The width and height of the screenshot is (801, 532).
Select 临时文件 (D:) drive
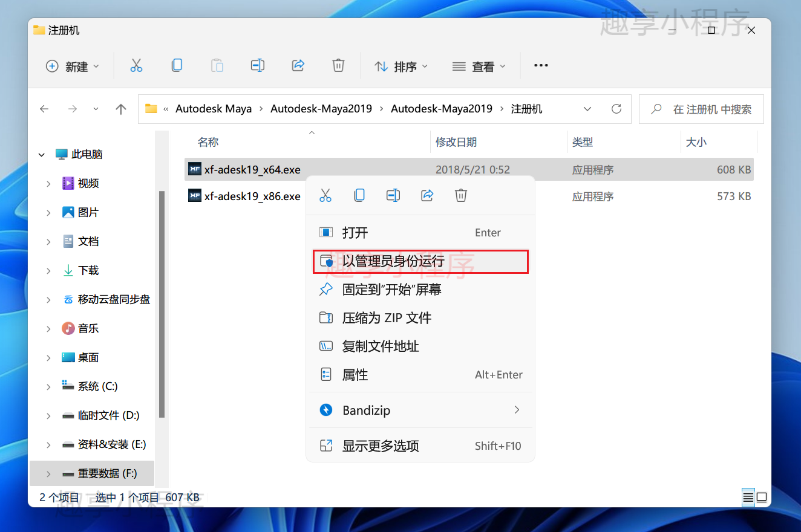(x=109, y=415)
